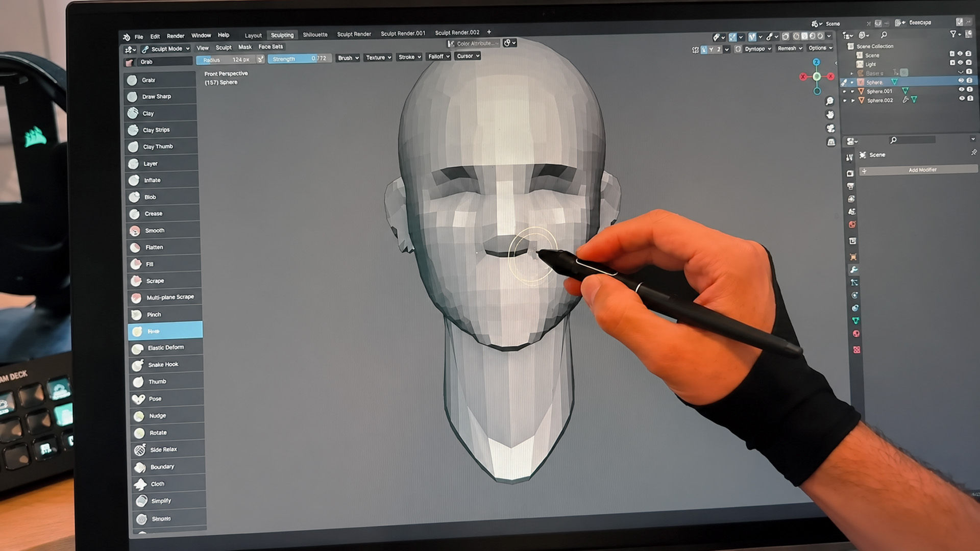Screen dimensions: 980x551
Task: Select the Crease brush tool
Action: pyautogui.click(x=162, y=214)
